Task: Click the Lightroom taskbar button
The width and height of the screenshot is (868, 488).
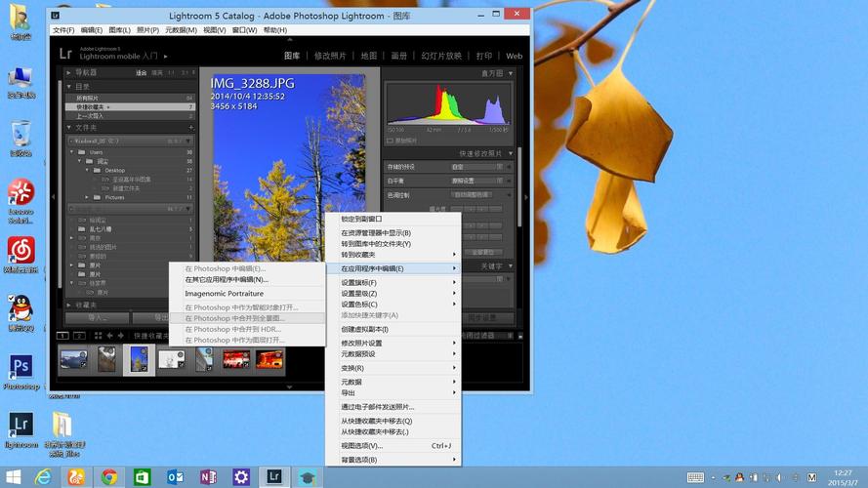Action: (274, 477)
